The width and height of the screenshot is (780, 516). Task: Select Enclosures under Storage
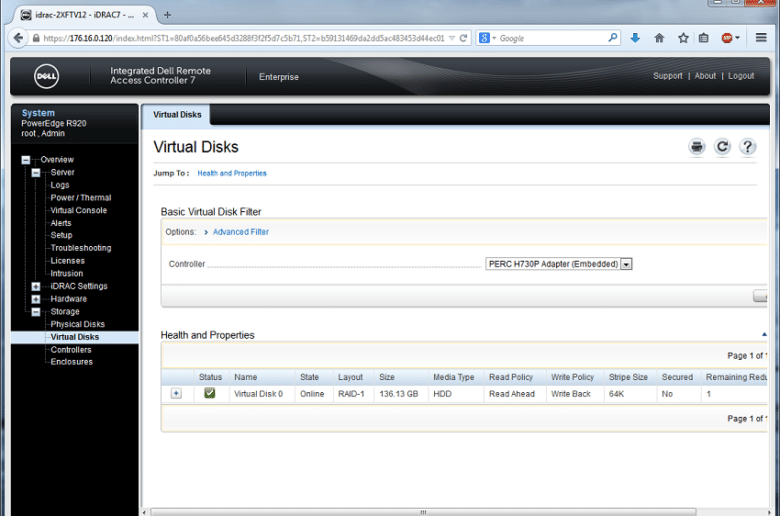(72, 362)
